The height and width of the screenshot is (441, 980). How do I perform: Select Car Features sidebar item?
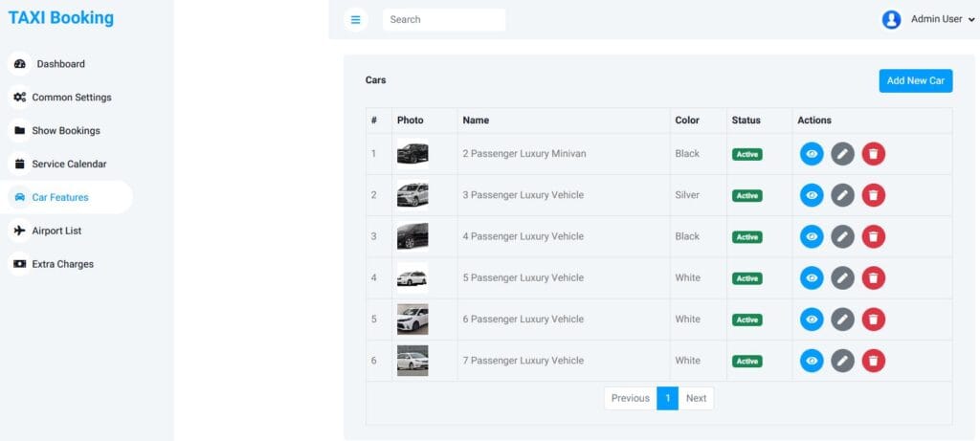click(x=66, y=197)
